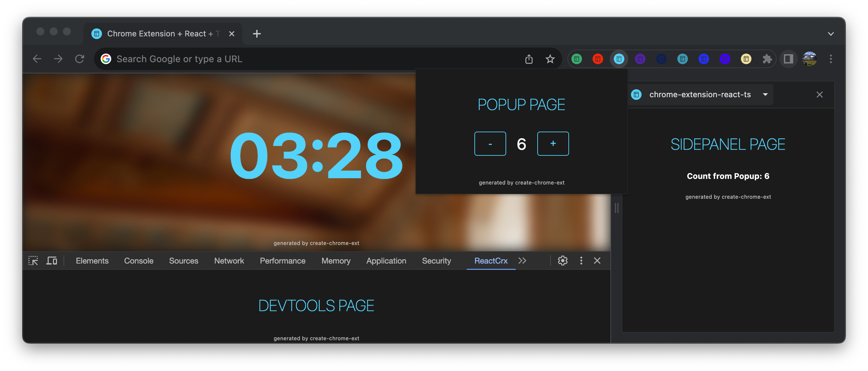Toggle the browser side panel button
This screenshot has height=371, width=868.
tap(788, 59)
